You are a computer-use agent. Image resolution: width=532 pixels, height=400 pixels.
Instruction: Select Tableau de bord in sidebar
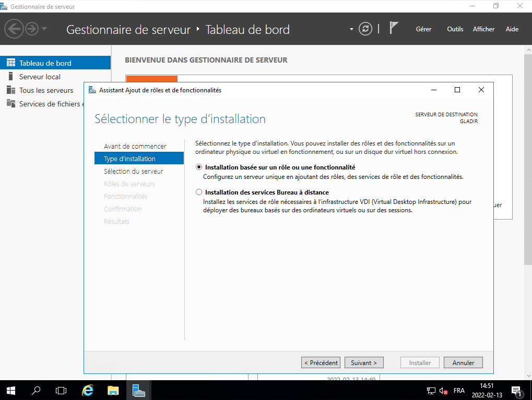click(55, 63)
